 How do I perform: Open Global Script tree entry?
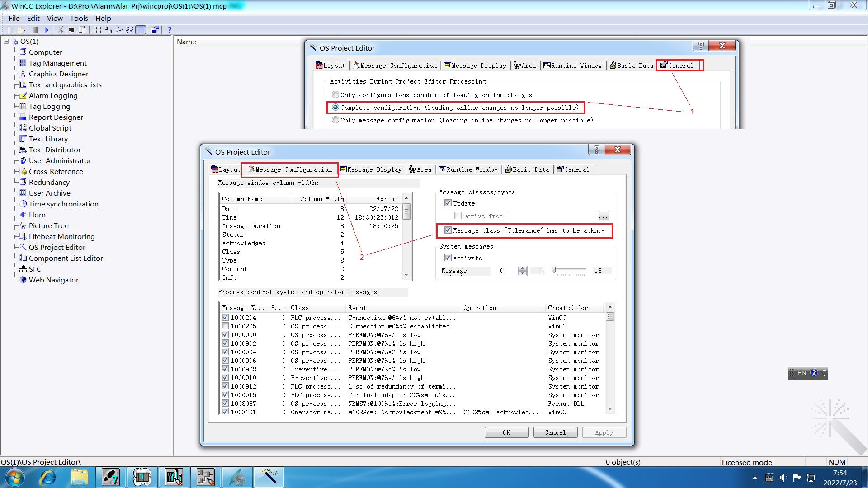(x=50, y=128)
